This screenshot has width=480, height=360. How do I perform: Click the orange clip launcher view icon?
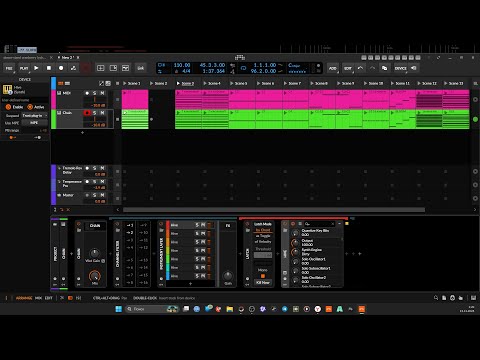point(61,83)
